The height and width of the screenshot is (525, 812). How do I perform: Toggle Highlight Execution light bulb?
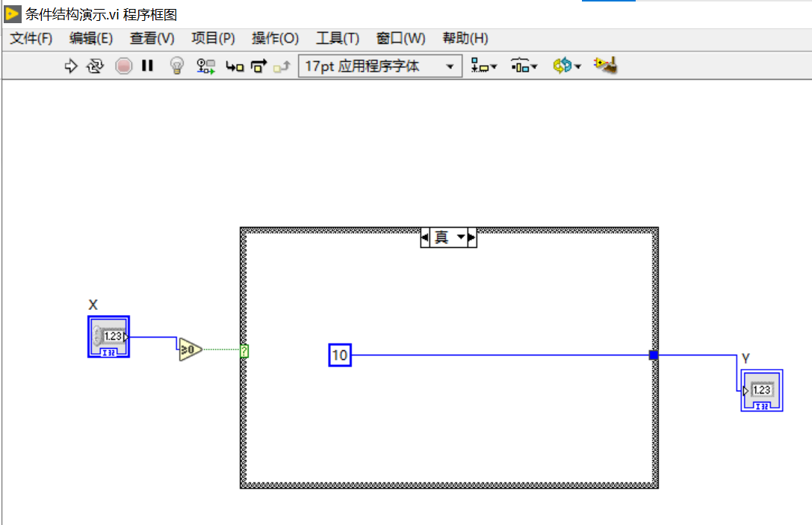(177, 66)
